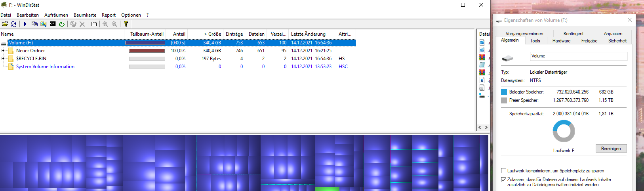Click the green Refresh selected icon
644x191 pixels.
pyautogui.click(x=62, y=24)
